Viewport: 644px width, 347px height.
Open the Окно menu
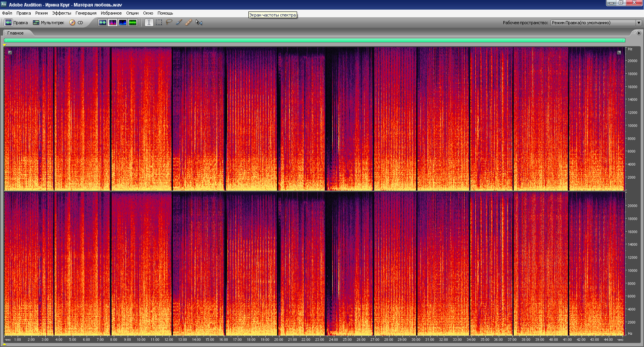point(148,13)
